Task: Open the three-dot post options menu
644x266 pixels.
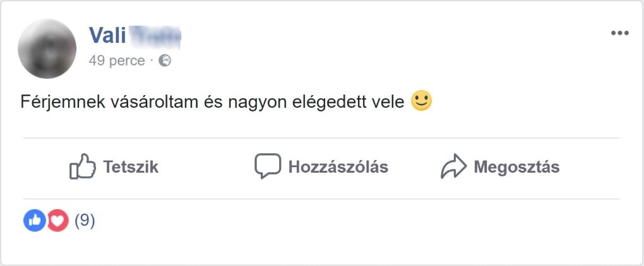Action: click(x=619, y=33)
